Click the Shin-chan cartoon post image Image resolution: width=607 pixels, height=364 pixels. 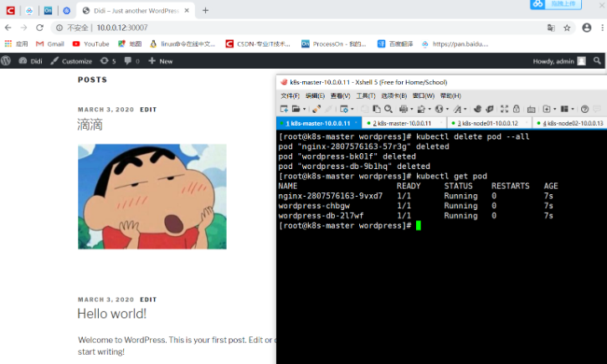click(152, 197)
